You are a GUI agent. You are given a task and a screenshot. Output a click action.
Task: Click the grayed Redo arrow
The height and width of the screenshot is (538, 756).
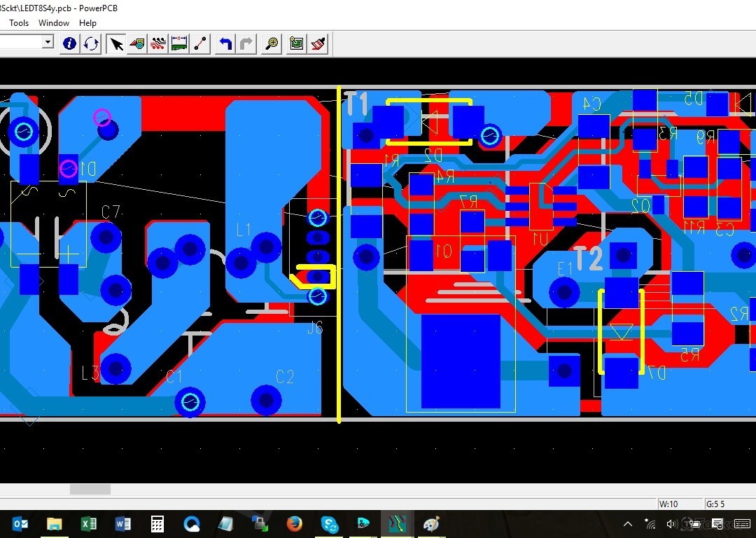246,43
